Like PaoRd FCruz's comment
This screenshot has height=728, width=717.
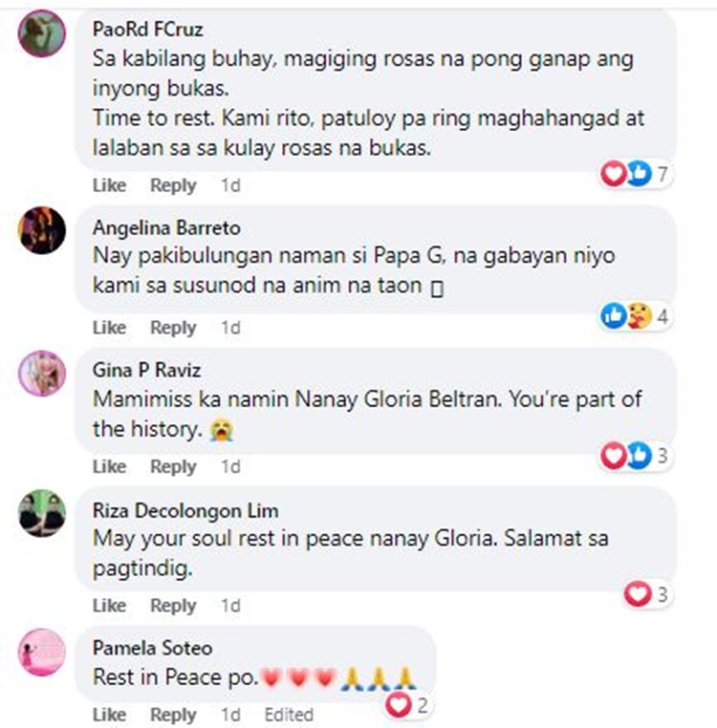pos(109,185)
